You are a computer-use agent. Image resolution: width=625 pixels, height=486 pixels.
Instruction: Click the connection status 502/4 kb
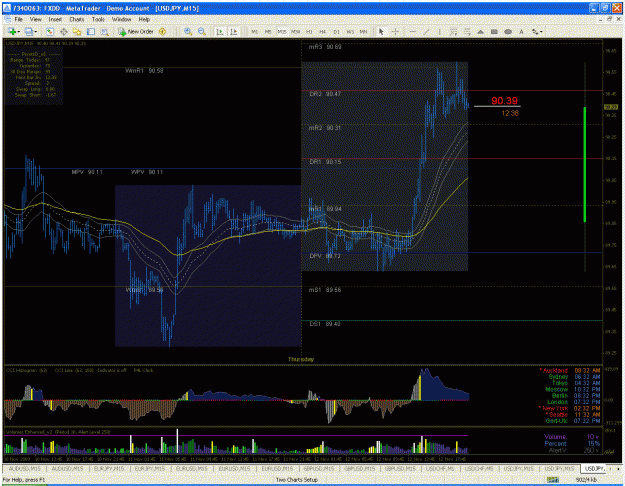586,480
